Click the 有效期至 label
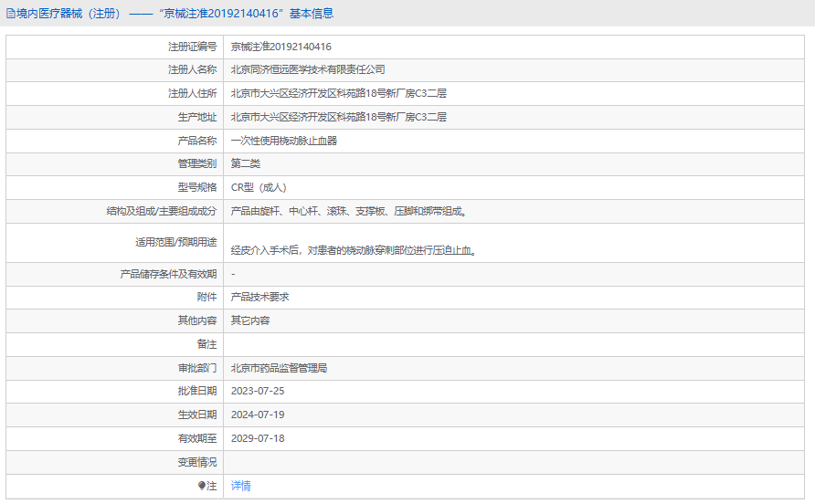Viewport: 815px width, 504px height. 197,438
